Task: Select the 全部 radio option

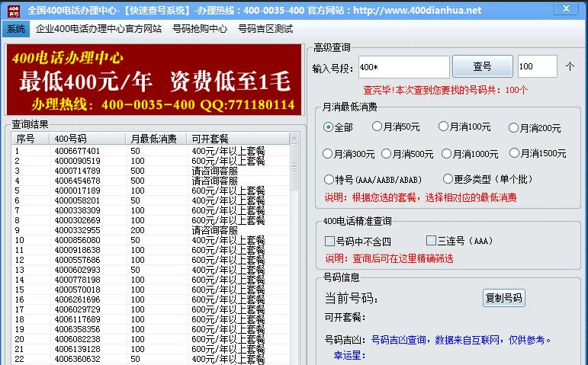Action: click(329, 127)
